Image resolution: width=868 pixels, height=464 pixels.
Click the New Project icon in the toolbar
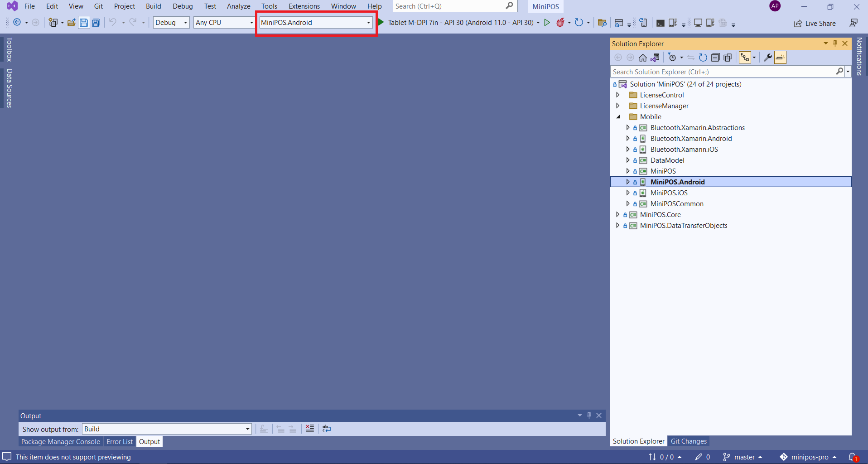coord(53,22)
